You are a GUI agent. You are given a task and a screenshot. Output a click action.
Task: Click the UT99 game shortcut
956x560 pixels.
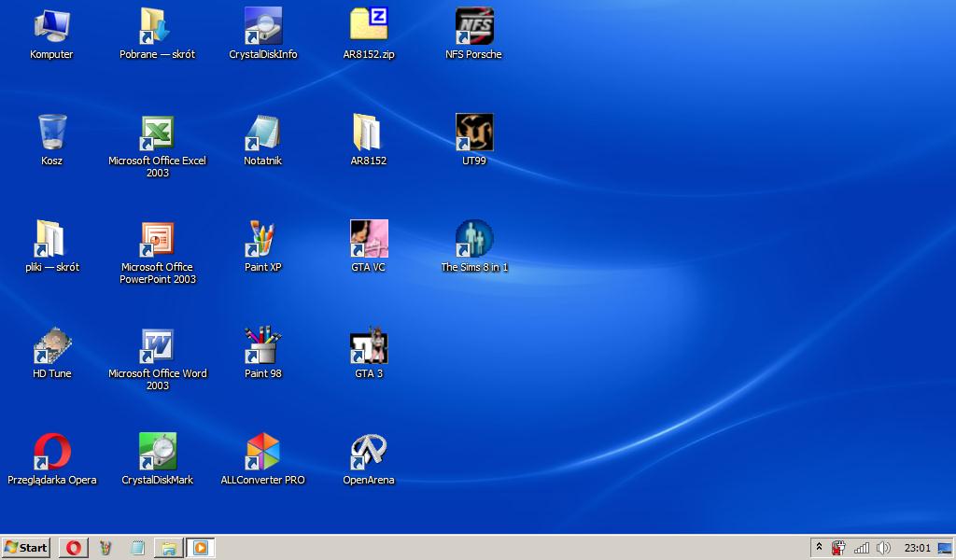473,140
